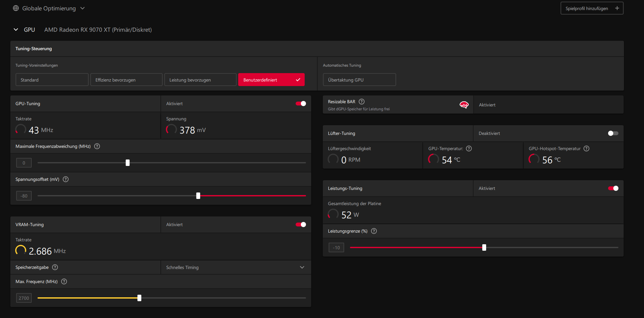Choose Effizienz bevorzugen preset

tap(126, 80)
